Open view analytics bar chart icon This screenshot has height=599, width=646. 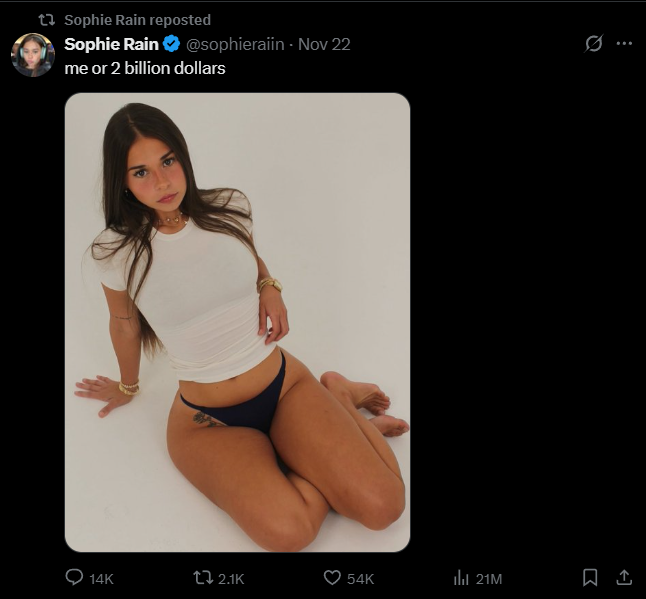pos(462,578)
